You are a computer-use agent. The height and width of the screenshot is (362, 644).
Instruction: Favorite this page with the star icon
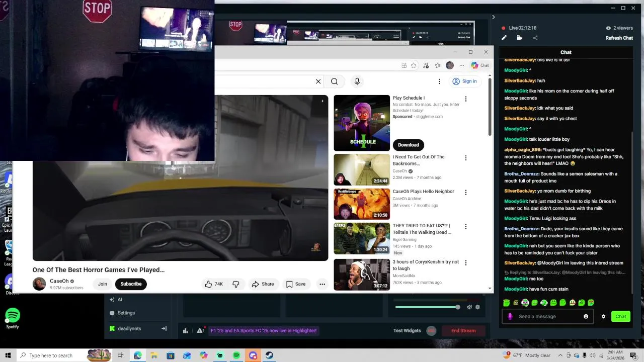tap(414, 65)
